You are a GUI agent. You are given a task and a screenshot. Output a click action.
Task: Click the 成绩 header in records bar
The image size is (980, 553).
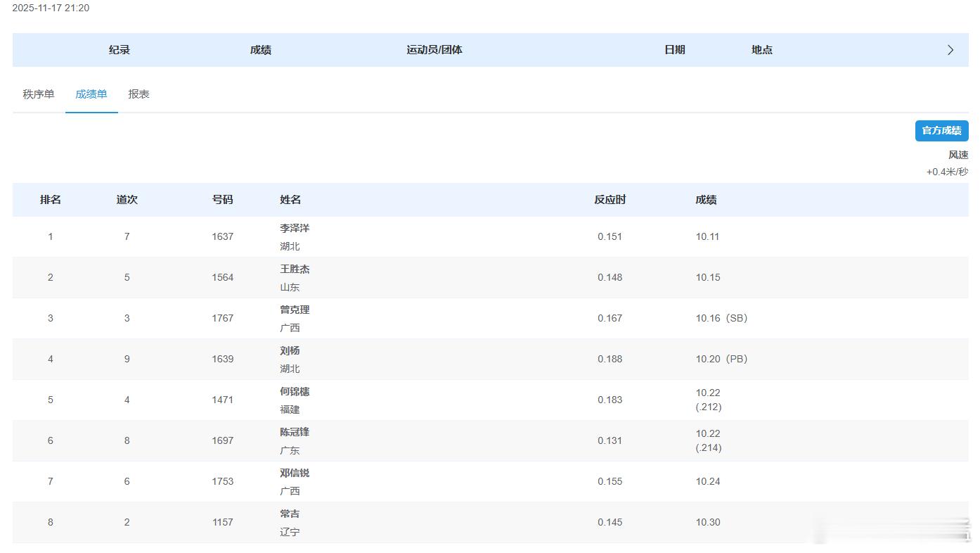[261, 50]
